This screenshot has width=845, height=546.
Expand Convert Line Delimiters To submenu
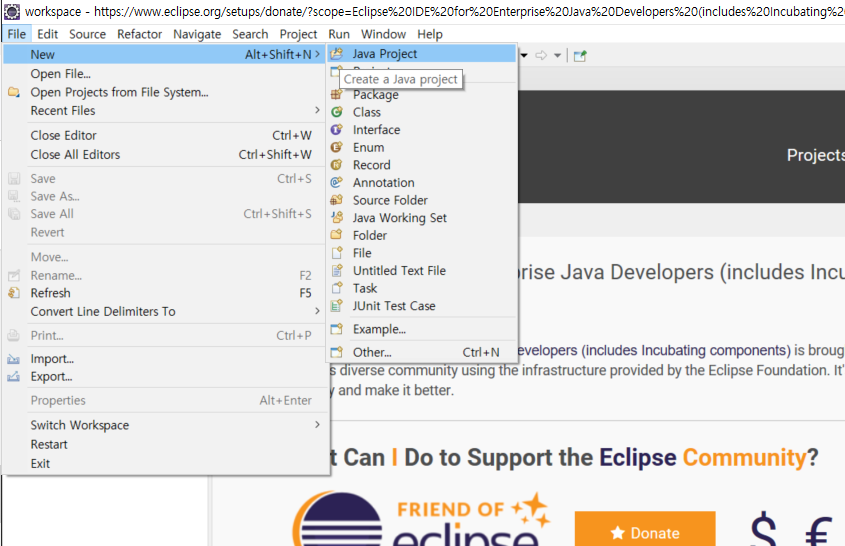317,311
